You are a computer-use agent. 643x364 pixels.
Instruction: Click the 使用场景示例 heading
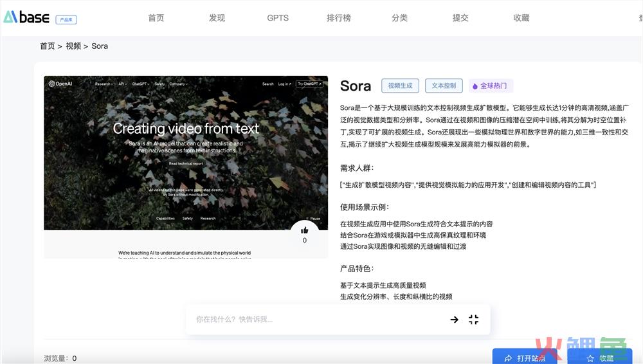point(365,207)
